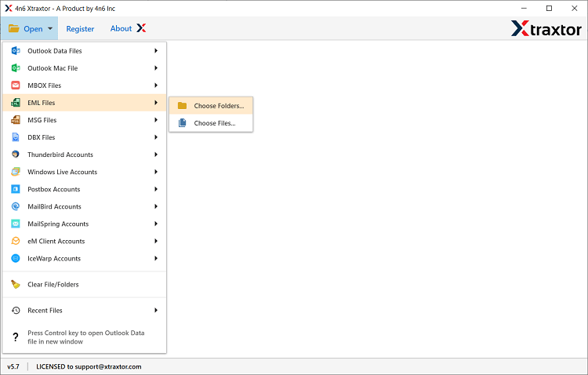This screenshot has height=375, width=588.
Task: Click the Xtraxtor icon in the title bar
Action: tap(9, 9)
